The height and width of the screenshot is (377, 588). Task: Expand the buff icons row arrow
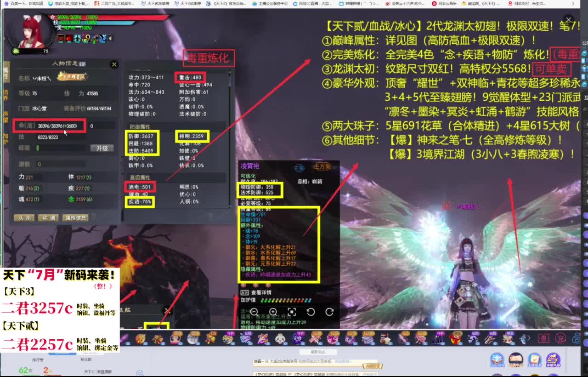tap(110, 38)
